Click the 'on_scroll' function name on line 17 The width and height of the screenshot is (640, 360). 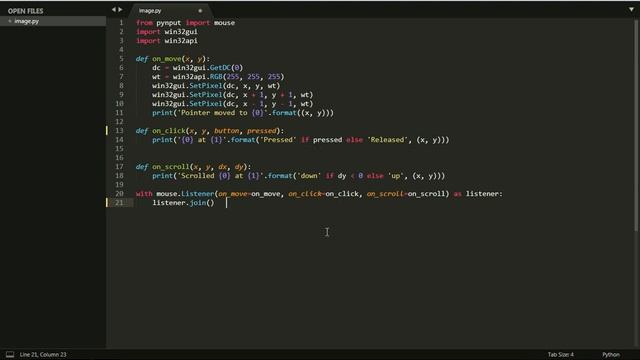tap(171, 167)
